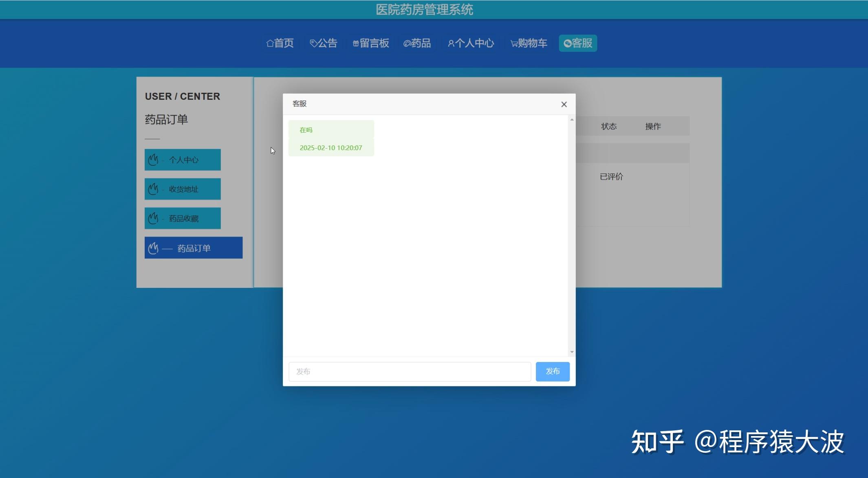
Task: Click the home icon beside 首页
Action: point(270,43)
